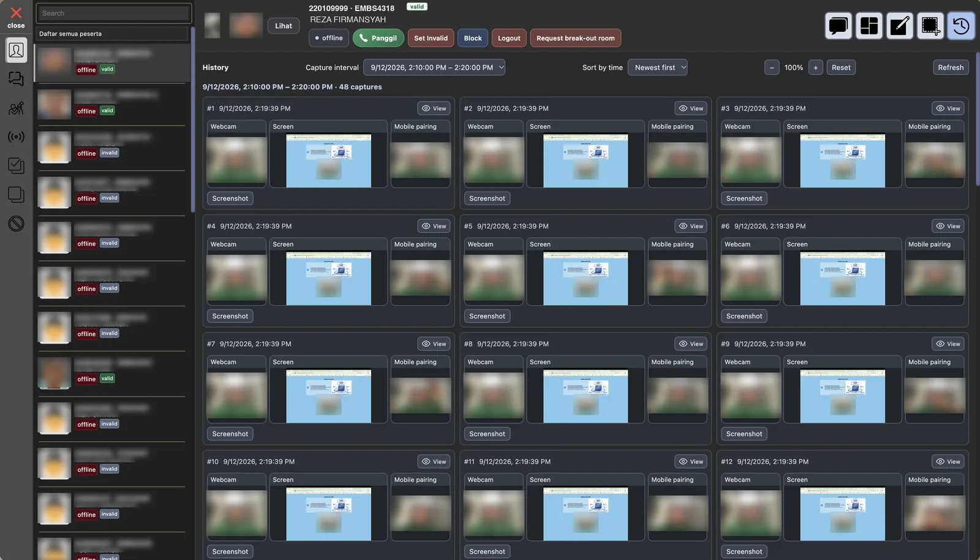Open Screen thumbnail of capture #3
This screenshot has height=560, width=980.
click(842, 161)
